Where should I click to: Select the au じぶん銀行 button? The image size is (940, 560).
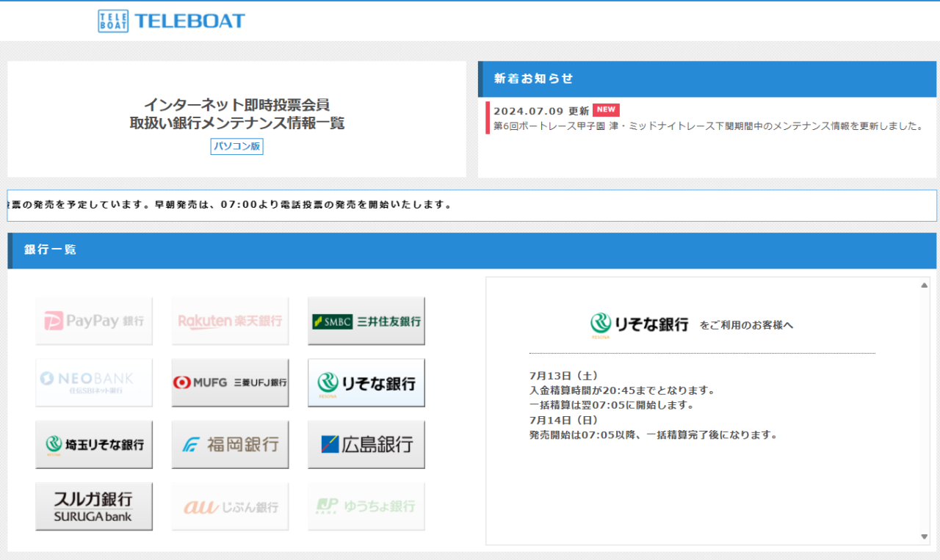(230, 506)
